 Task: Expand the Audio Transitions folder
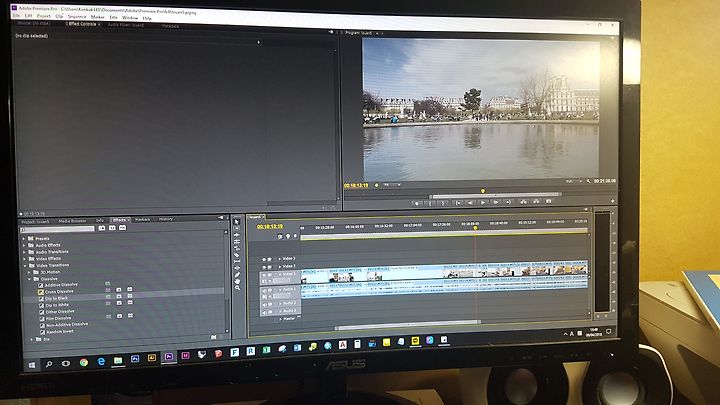(x=24, y=252)
